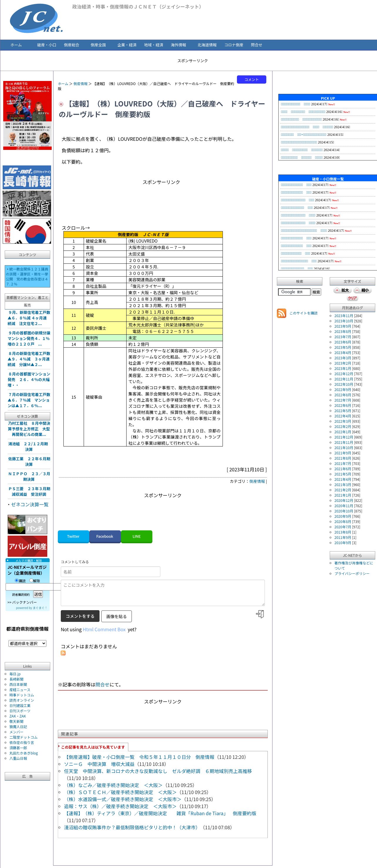Open 倒産総合 in navigation bar

[x=71, y=45]
